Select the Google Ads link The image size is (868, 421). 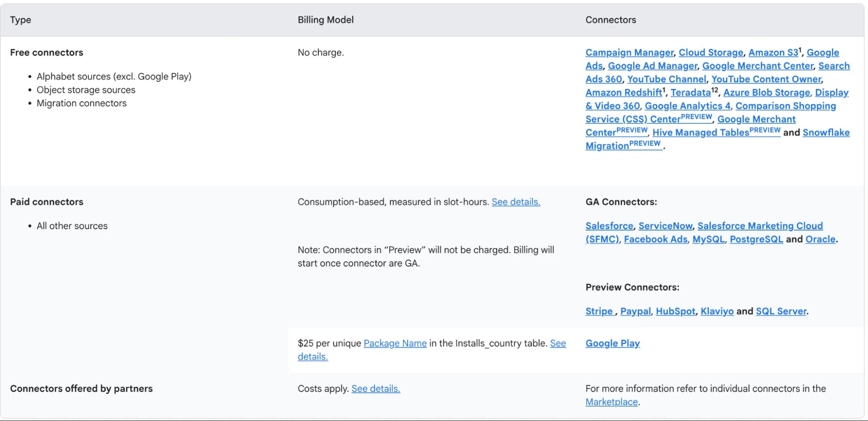click(594, 66)
